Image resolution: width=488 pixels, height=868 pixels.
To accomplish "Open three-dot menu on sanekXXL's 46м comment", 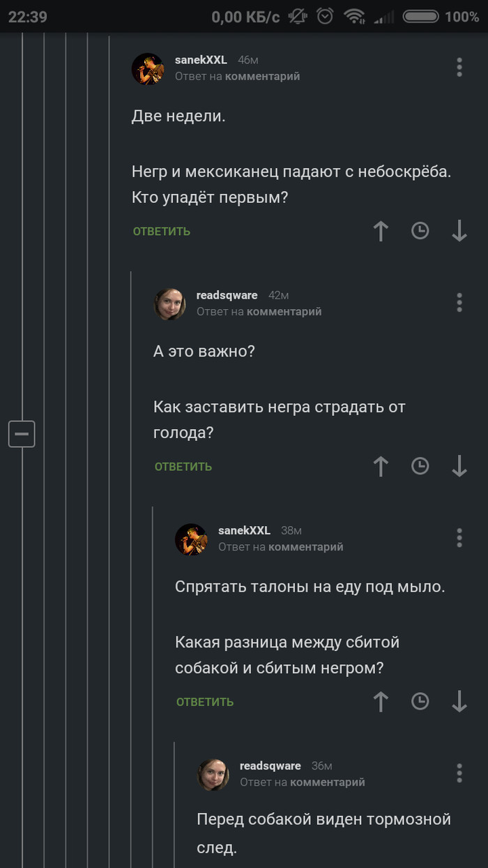I will (459, 67).
